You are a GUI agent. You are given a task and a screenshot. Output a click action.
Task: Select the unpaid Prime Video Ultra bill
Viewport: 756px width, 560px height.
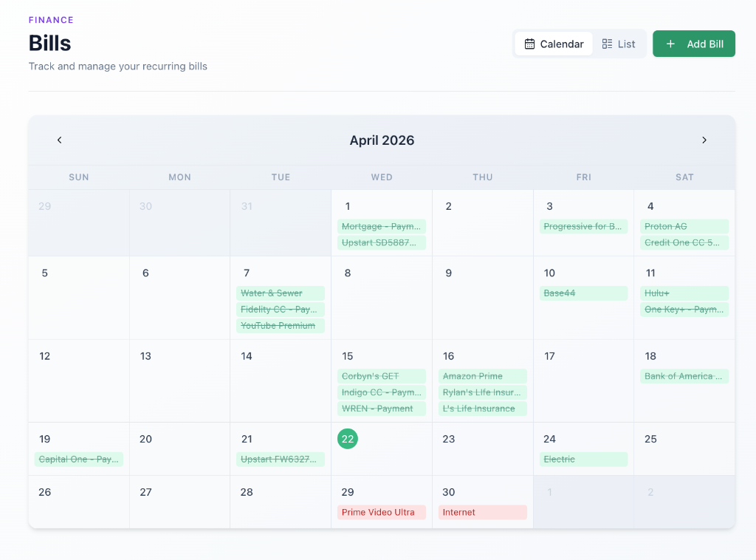(x=382, y=512)
